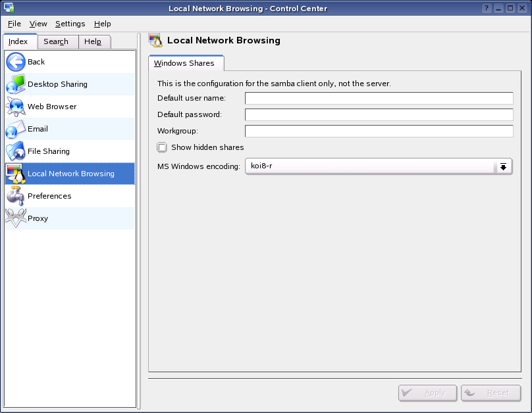Click the title bar help question button
The image size is (532, 413).
pos(486,8)
